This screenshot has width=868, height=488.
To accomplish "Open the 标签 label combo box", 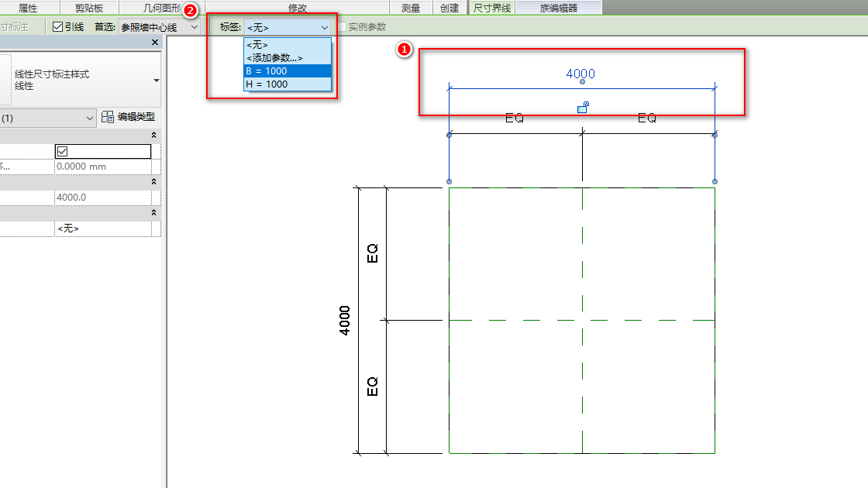I will (288, 27).
